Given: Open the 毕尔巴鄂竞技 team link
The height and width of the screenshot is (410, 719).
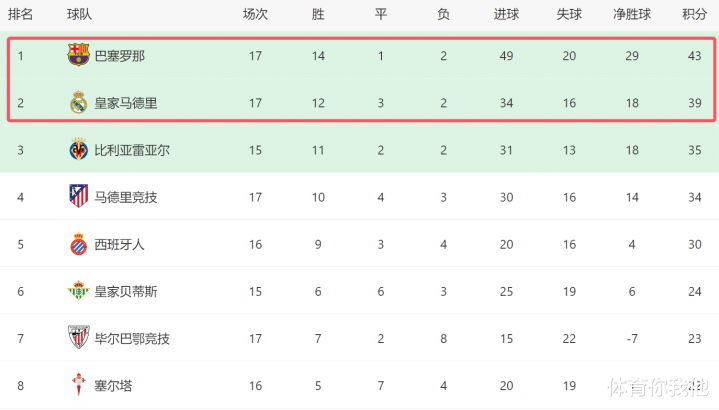Looking at the screenshot, I should point(132,338).
